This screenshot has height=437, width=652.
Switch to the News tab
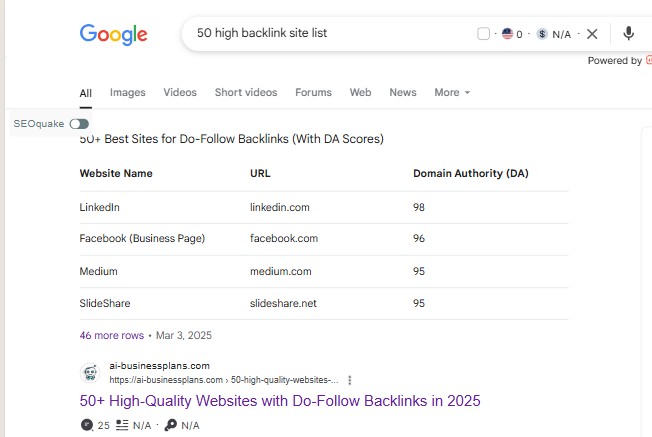coord(403,92)
